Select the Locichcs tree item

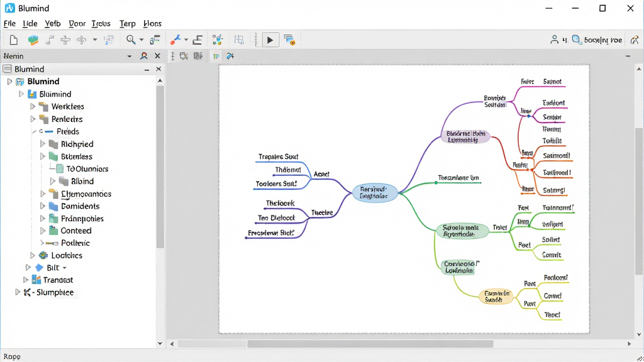click(x=67, y=255)
